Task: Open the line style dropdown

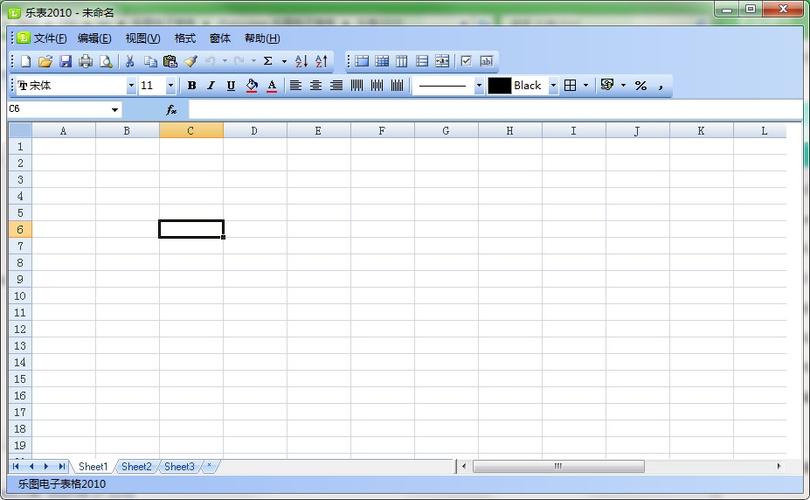Action: pos(479,86)
